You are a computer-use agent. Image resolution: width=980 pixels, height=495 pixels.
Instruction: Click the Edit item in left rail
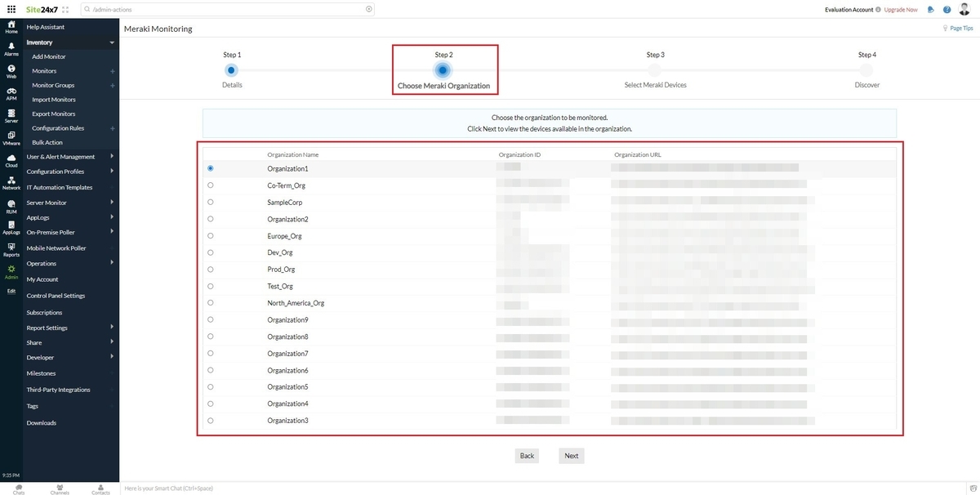click(11, 291)
